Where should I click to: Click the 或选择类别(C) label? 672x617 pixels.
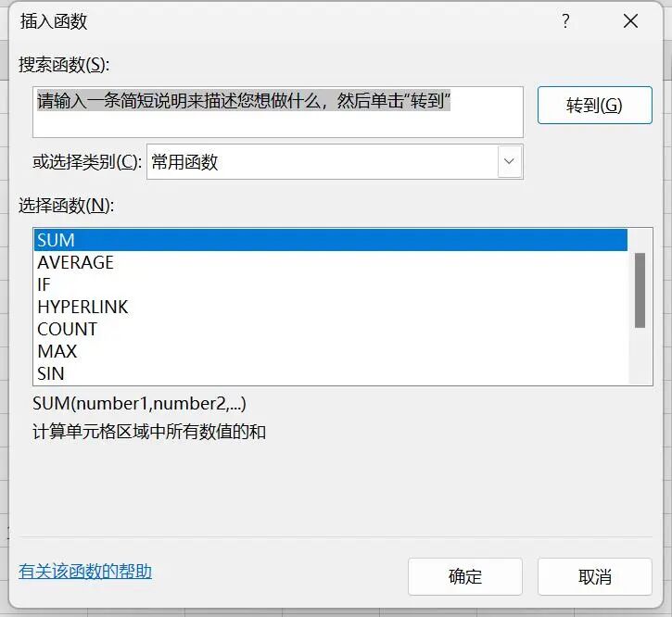coord(87,162)
